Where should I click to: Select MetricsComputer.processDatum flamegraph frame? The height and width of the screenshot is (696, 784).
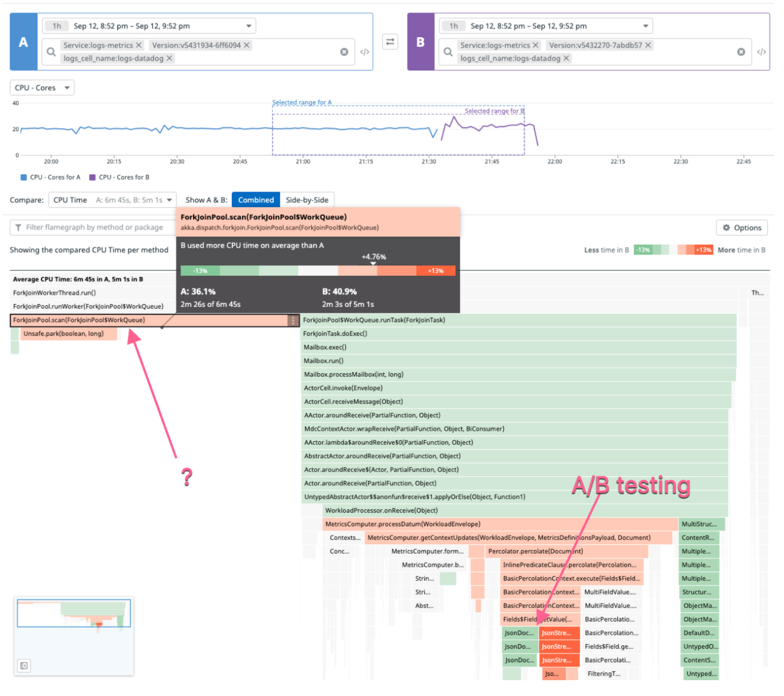499,524
